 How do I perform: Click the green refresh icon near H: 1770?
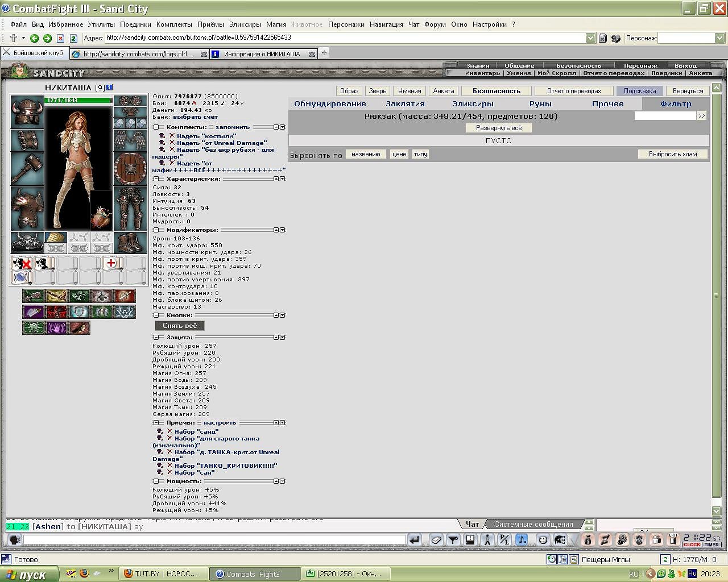point(665,559)
